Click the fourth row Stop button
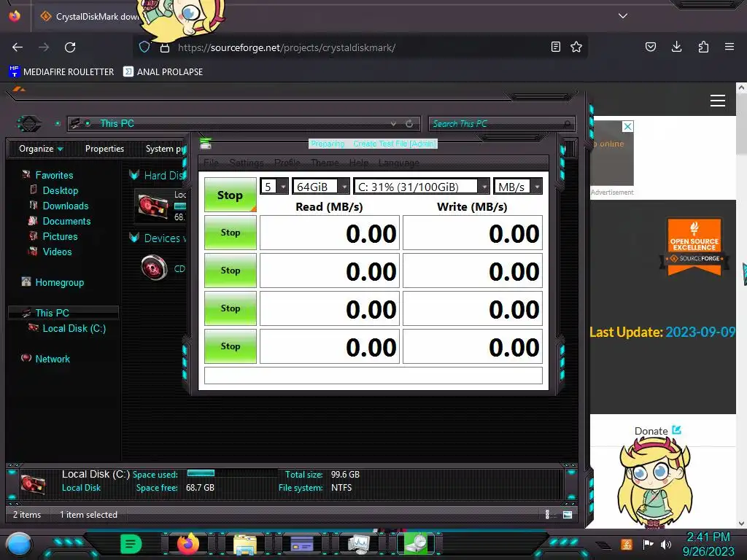The height and width of the screenshot is (560, 747). pos(230,346)
